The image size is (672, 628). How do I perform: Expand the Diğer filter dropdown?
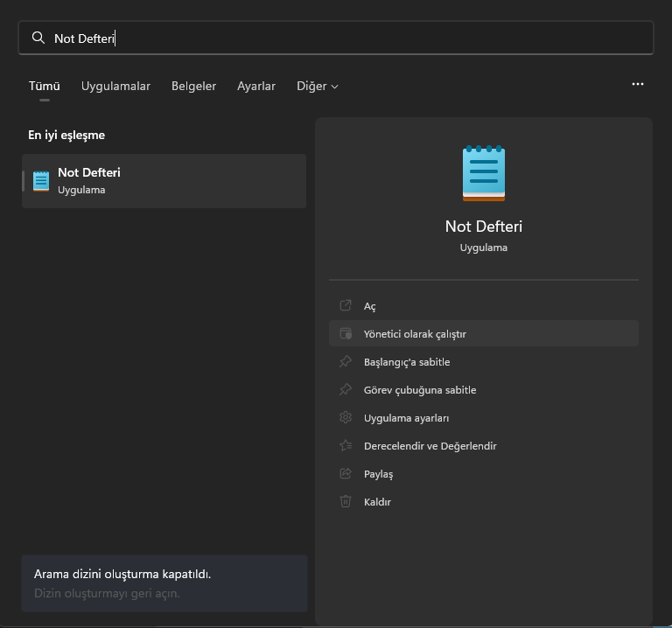pos(317,86)
